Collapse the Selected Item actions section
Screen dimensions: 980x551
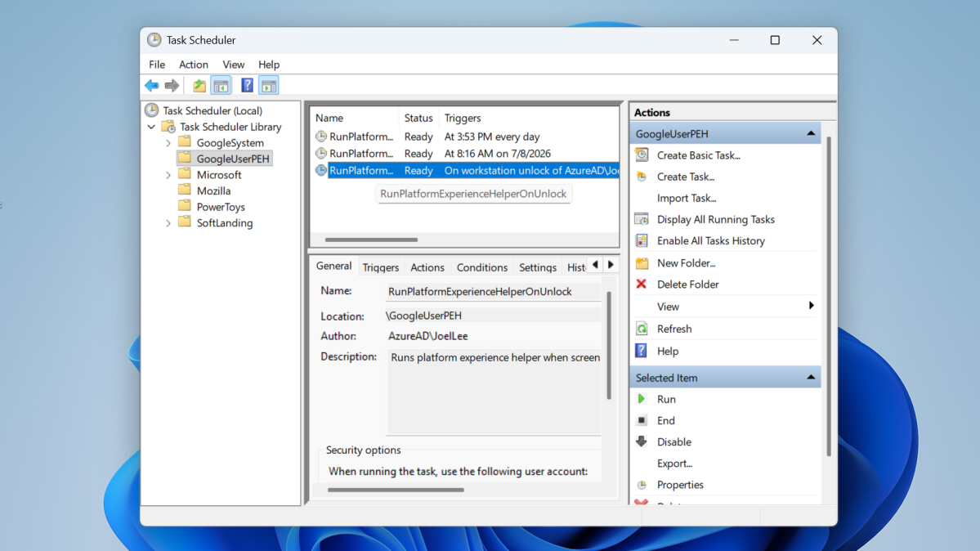(x=811, y=377)
